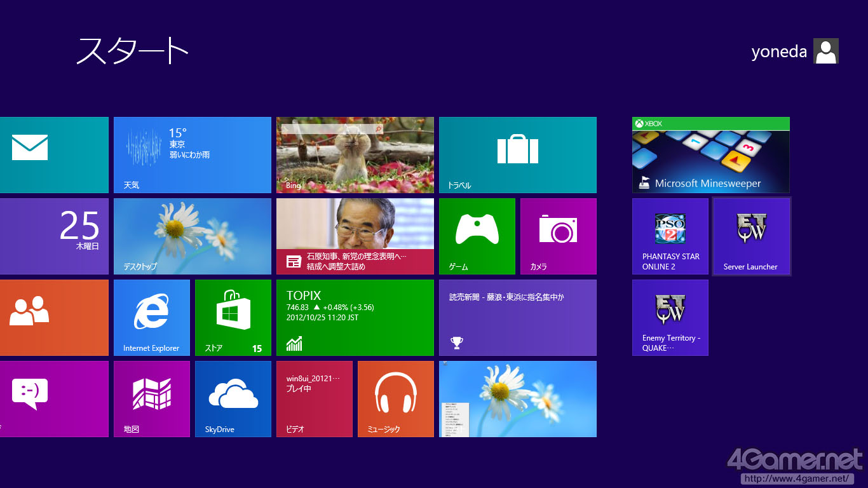Open the Bing tile with squirrel photo
Screen dimensions: 868x488
(355, 155)
